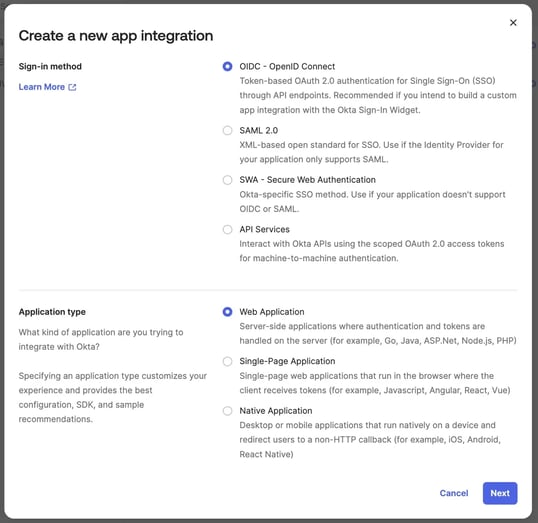Click the Single-Page Application label text
This screenshot has height=523, width=538.
click(287, 361)
